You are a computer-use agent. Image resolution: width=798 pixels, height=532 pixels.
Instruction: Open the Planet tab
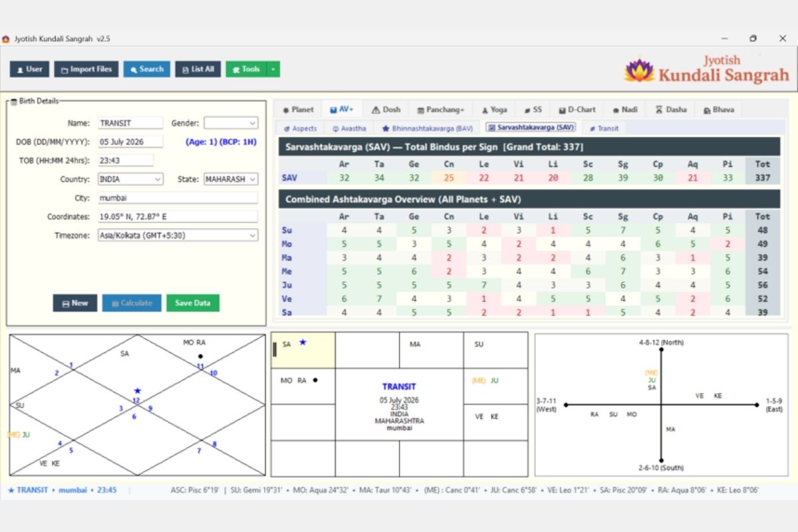click(298, 110)
